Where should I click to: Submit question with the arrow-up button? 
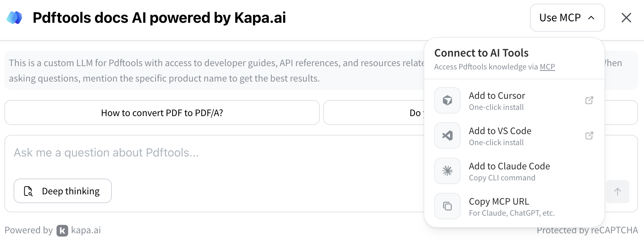click(x=618, y=191)
